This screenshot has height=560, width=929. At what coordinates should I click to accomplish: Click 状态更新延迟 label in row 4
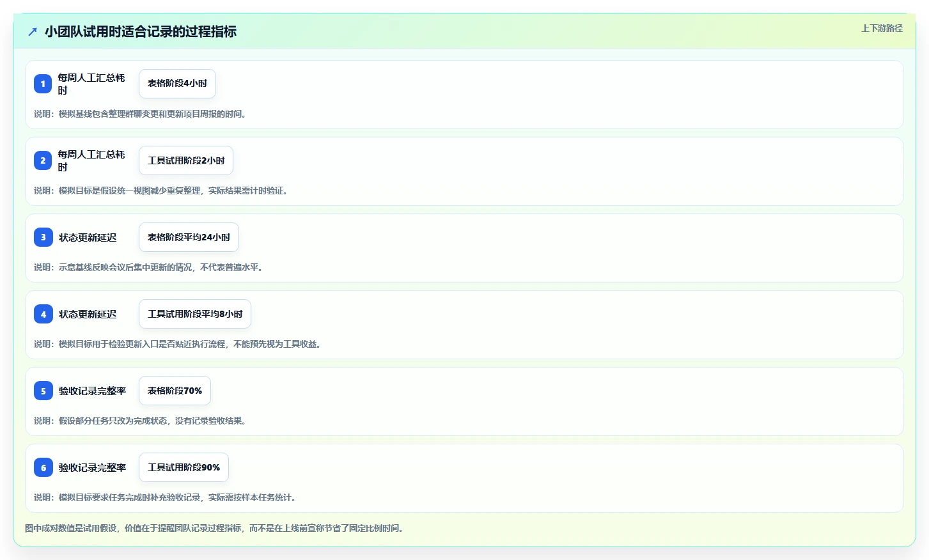88,314
